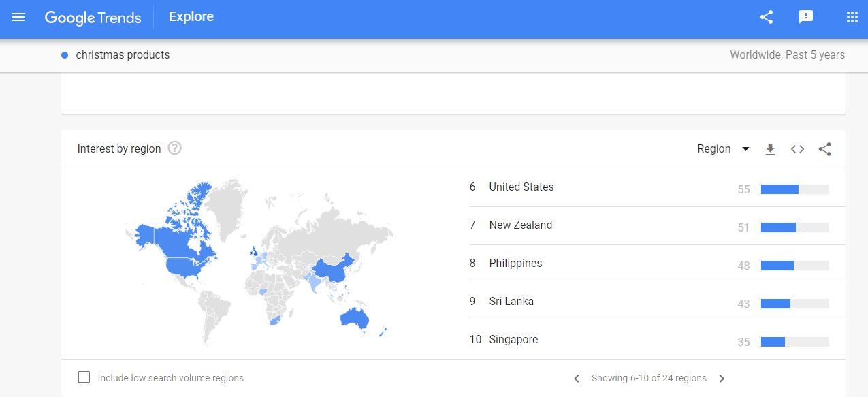Click Australia on the world map
Screen dimensions: 868x397
coord(354,318)
